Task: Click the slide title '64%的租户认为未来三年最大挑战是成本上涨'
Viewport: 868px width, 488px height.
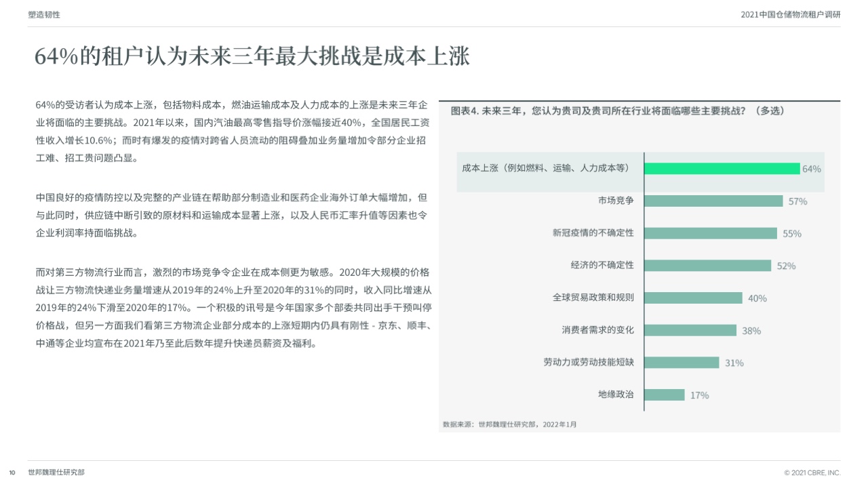Action: (x=252, y=57)
